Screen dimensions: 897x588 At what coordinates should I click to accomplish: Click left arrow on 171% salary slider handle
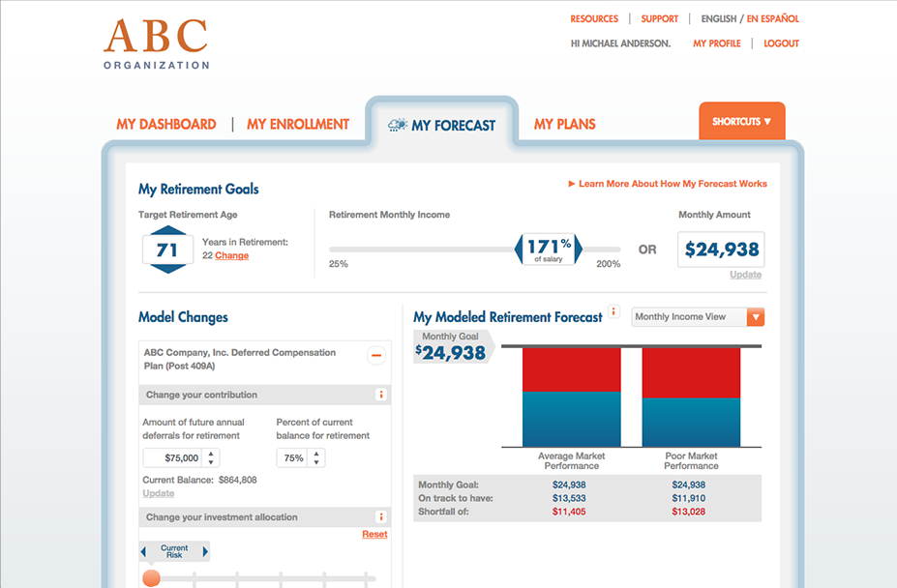pyautogui.click(x=519, y=249)
